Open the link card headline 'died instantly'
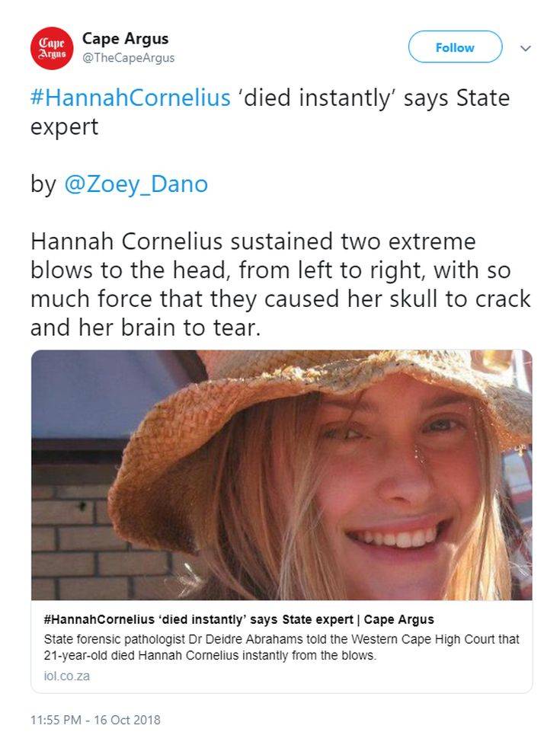Image resolution: width=560 pixels, height=735 pixels. click(239, 619)
